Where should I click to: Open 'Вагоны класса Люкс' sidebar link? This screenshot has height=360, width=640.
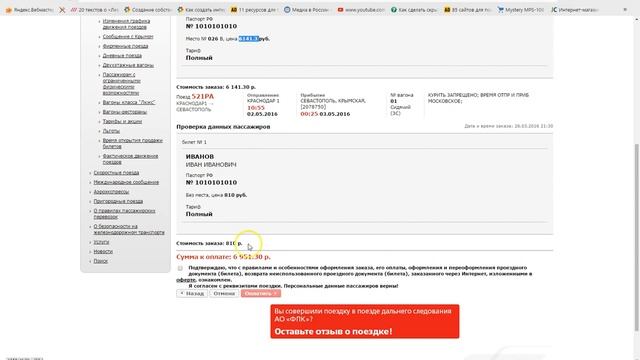pyautogui.click(x=129, y=102)
